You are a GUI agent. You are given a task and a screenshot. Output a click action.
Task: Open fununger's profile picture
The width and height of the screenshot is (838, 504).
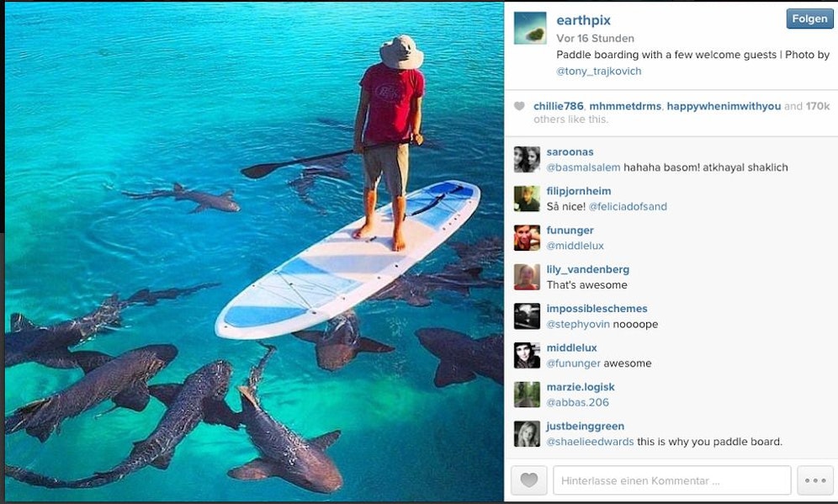(527, 237)
